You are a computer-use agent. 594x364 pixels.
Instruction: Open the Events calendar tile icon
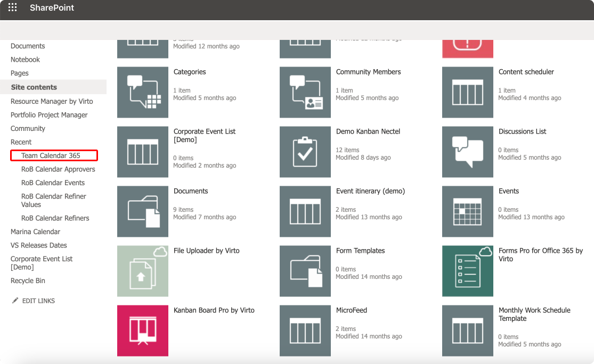click(x=468, y=211)
